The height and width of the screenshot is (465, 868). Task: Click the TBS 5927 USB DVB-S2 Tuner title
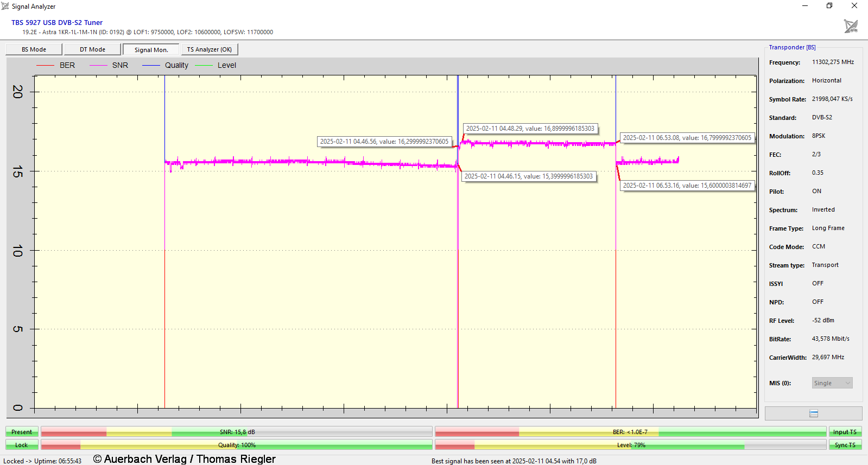click(57, 23)
